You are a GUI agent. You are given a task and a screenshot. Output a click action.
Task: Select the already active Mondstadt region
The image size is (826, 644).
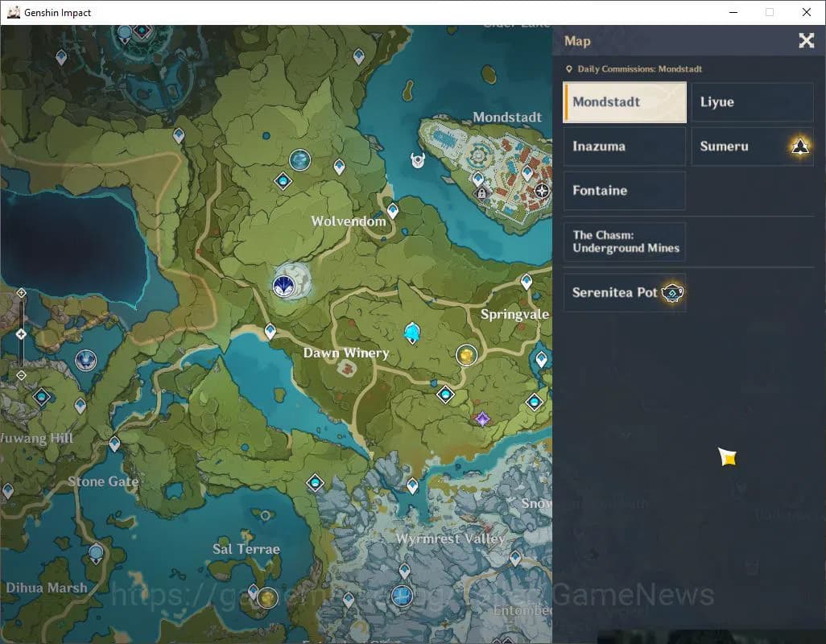[624, 102]
